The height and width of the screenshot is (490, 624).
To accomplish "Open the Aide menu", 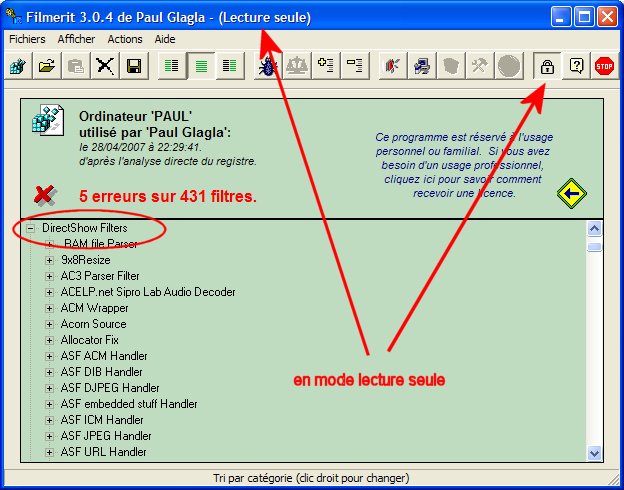I will click(165, 39).
